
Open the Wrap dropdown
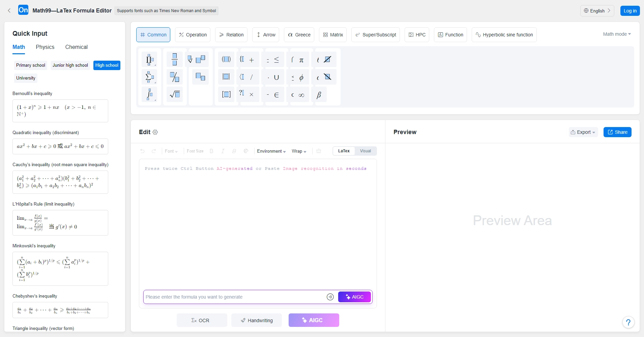299,151
